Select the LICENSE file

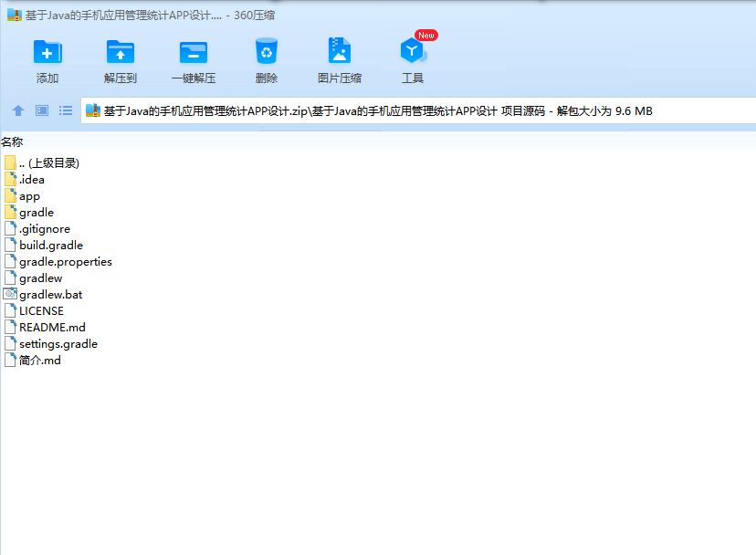(41, 311)
